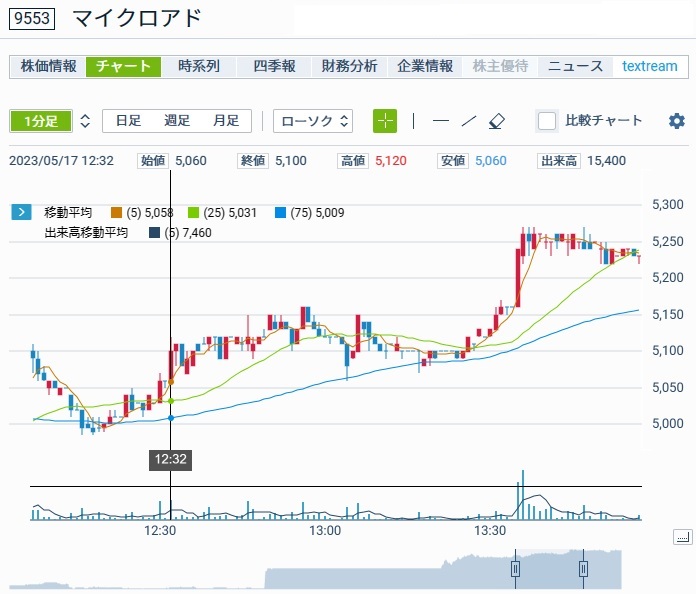The image size is (696, 594).
Task: Open the textream link
Action: tap(649, 66)
